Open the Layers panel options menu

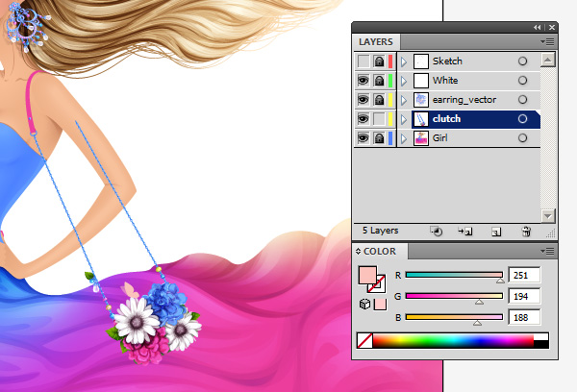point(548,42)
